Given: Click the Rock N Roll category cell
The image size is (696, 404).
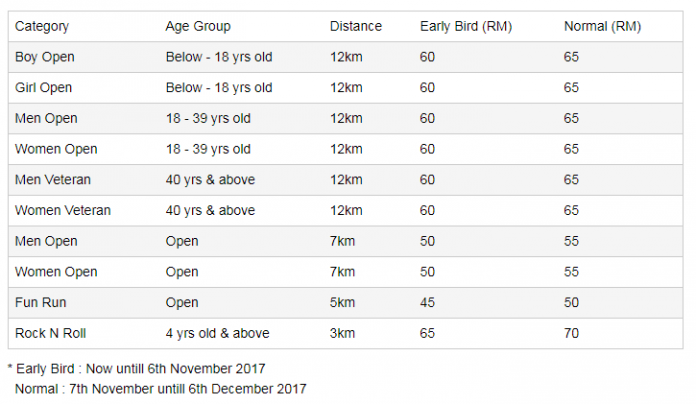Looking at the screenshot, I should tap(50, 333).
